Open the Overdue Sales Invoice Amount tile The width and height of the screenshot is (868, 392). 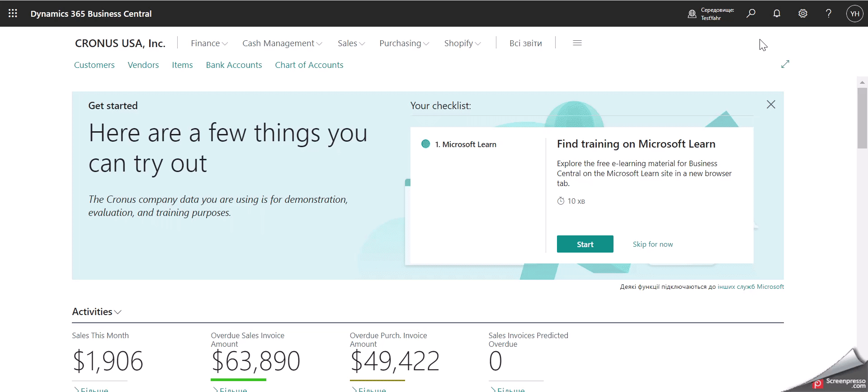pyautogui.click(x=255, y=361)
